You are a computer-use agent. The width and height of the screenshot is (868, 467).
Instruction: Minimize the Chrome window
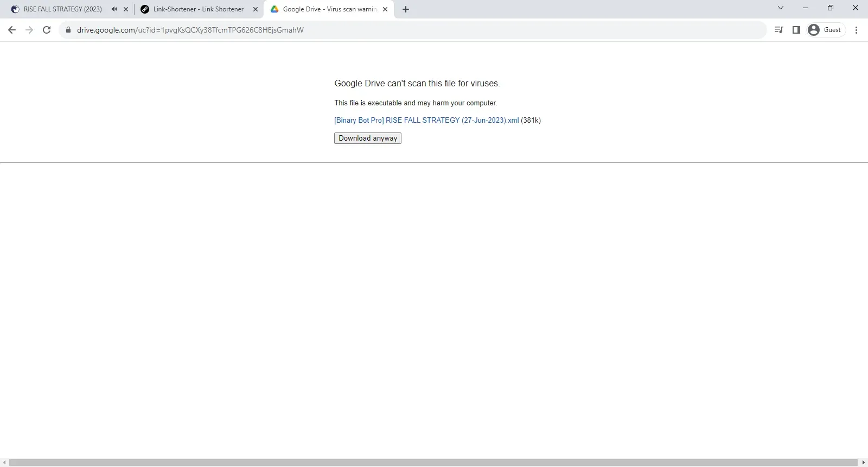pyautogui.click(x=806, y=8)
